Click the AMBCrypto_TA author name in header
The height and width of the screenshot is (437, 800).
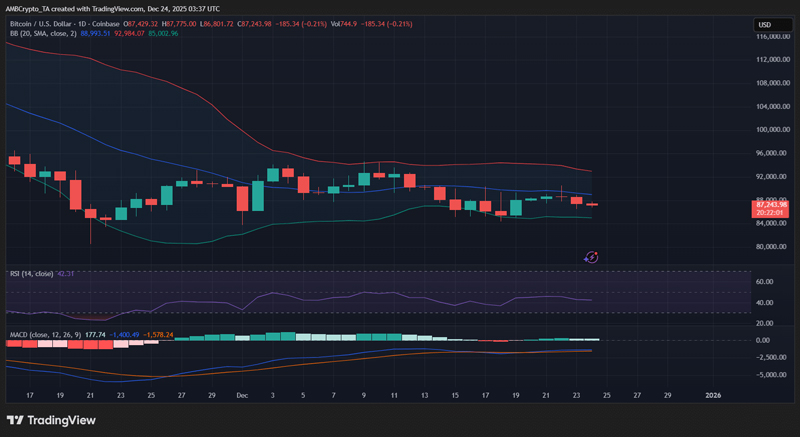tap(31, 9)
